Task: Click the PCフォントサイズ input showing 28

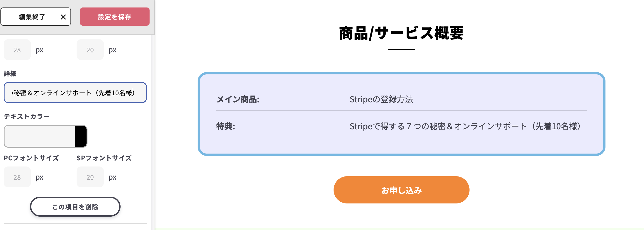Action: click(17, 177)
